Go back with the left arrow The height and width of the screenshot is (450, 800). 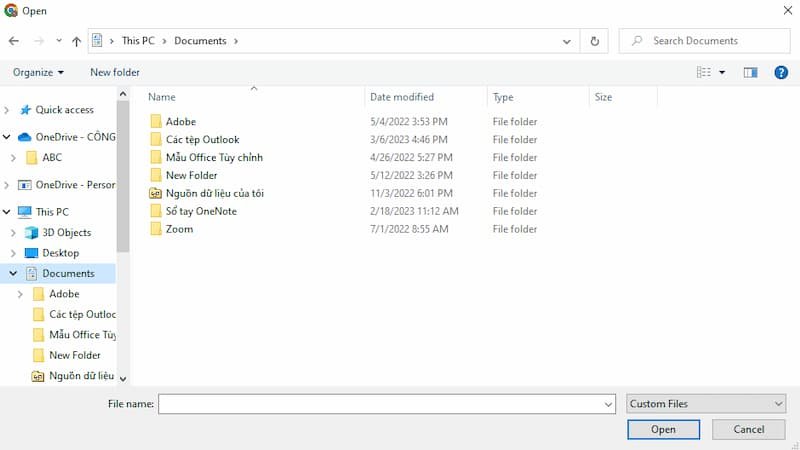[x=14, y=41]
